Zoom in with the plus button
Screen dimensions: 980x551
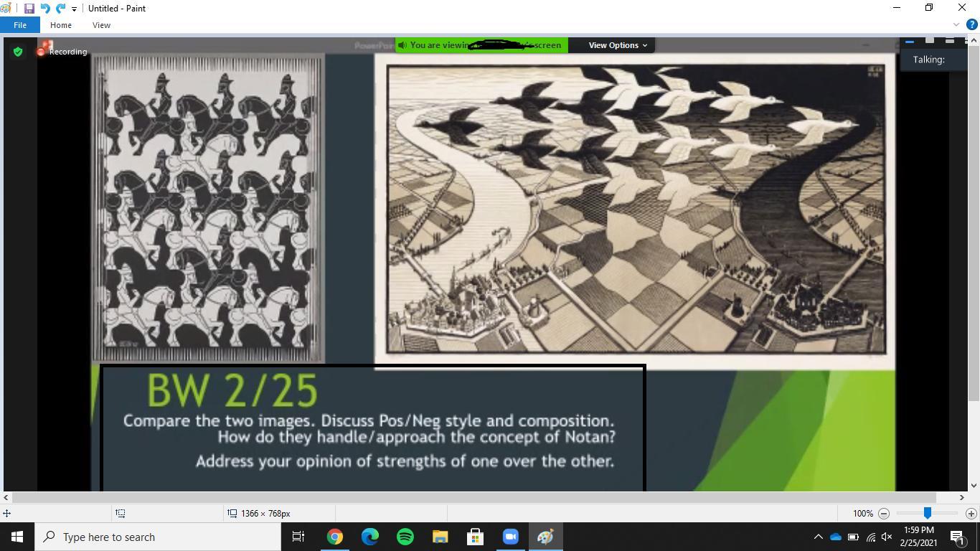click(x=971, y=514)
